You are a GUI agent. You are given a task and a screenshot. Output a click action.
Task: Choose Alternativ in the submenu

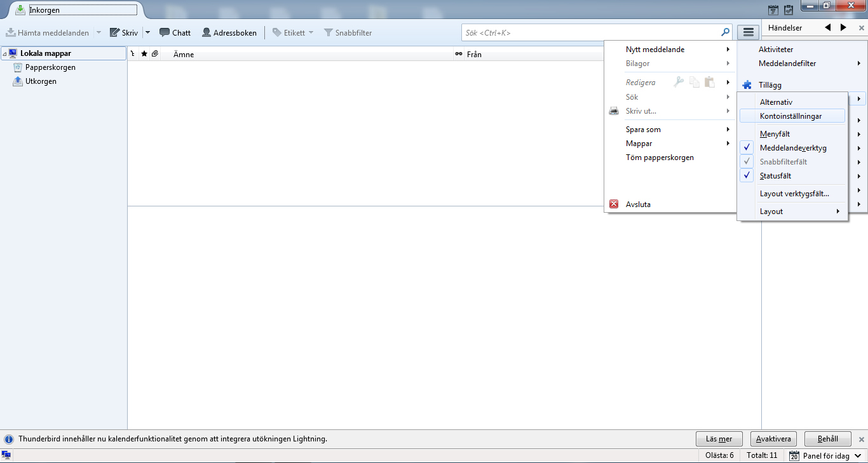pyautogui.click(x=792, y=102)
